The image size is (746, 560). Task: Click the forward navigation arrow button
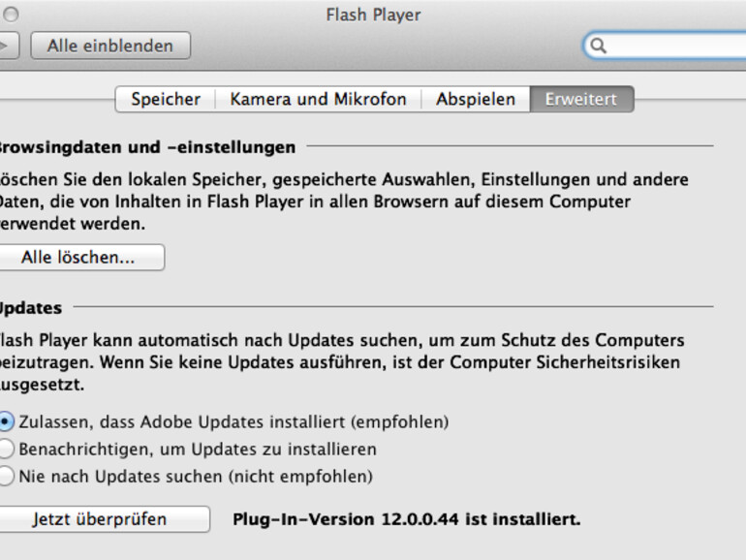coord(8,46)
